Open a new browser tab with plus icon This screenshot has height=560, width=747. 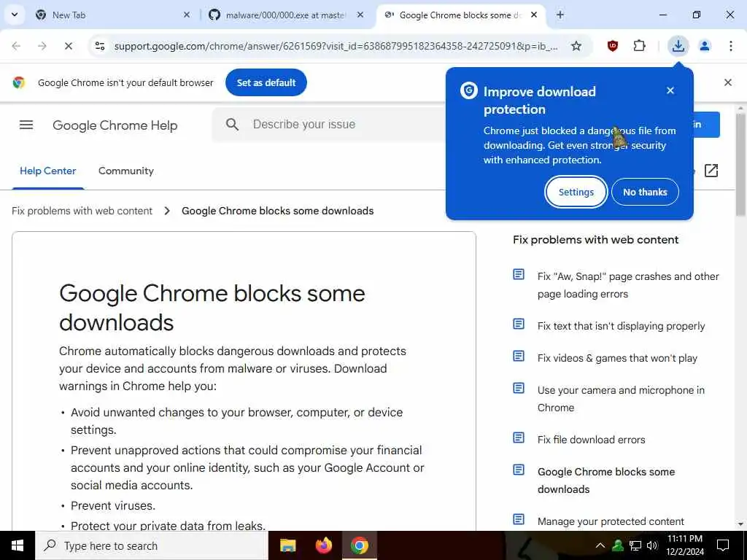(560, 15)
